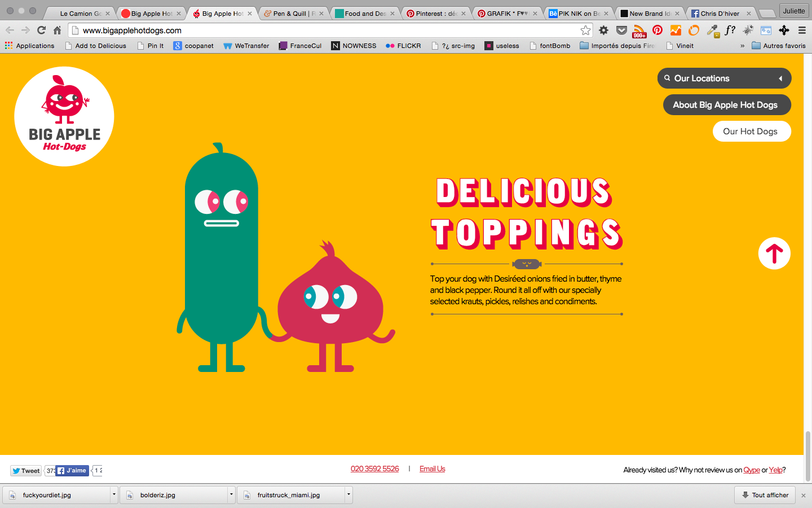Click the orange circular swirl extension

(694, 30)
